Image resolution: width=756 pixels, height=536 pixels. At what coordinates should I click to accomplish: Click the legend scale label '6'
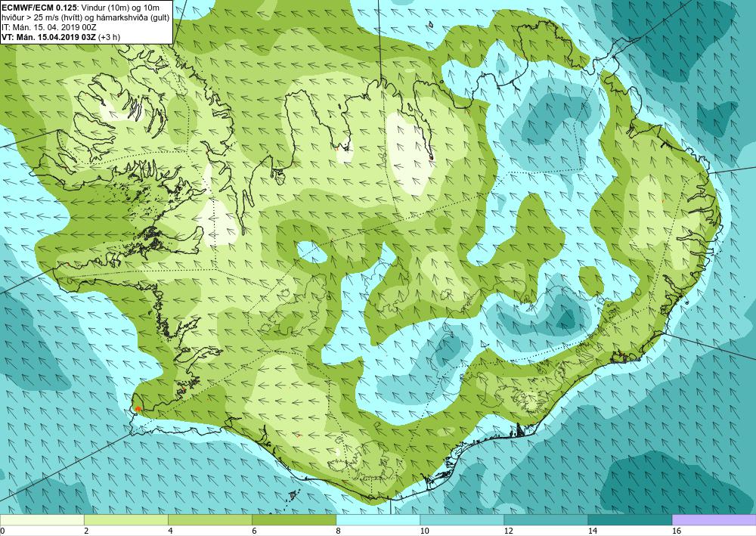tap(254, 531)
